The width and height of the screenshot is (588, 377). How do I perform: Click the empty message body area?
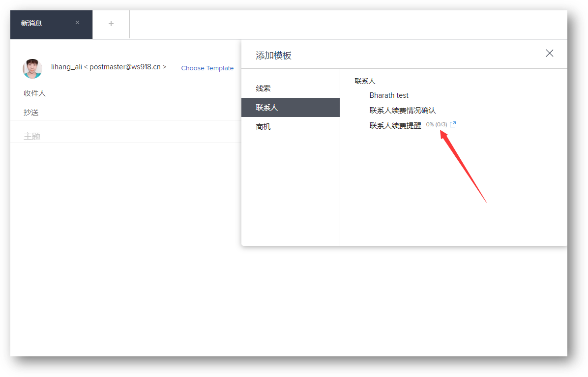pos(123,246)
